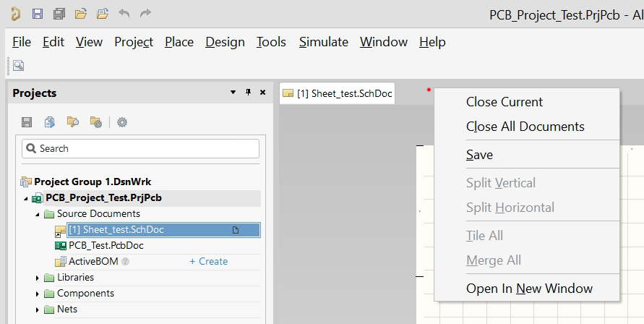Image resolution: width=644 pixels, height=324 pixels.
Task: Open the Window menu
Action: point(384,42)
